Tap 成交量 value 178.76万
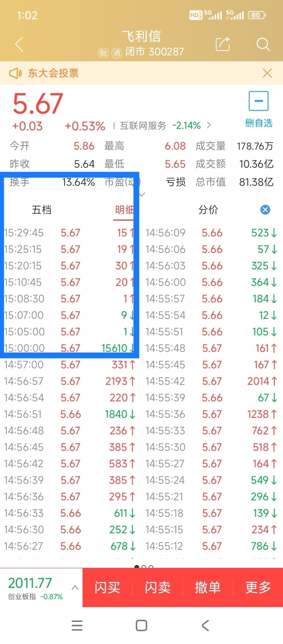Viewport: 283px width, 644px height. 255,146
